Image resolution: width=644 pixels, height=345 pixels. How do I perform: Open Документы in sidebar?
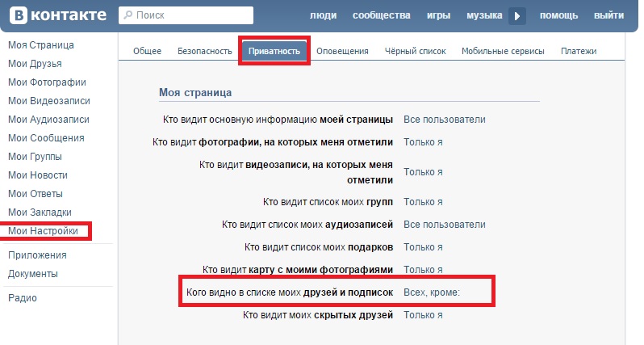33,273
